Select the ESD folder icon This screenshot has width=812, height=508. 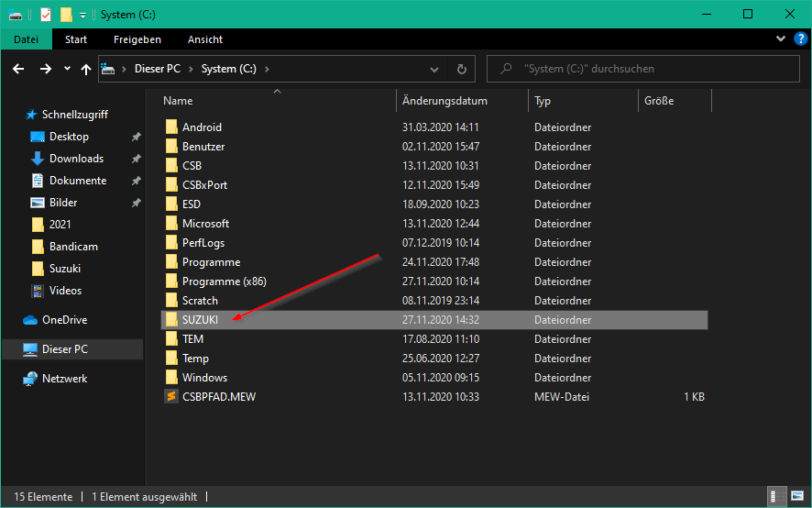coord(171,204)
